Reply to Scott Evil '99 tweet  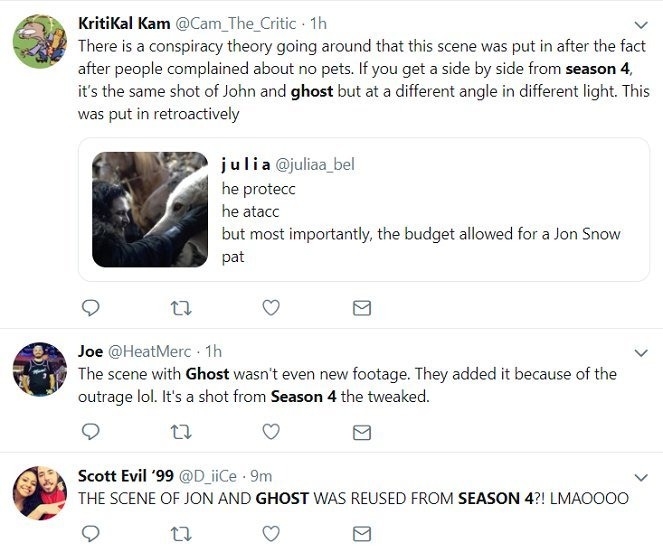[90, 534]
